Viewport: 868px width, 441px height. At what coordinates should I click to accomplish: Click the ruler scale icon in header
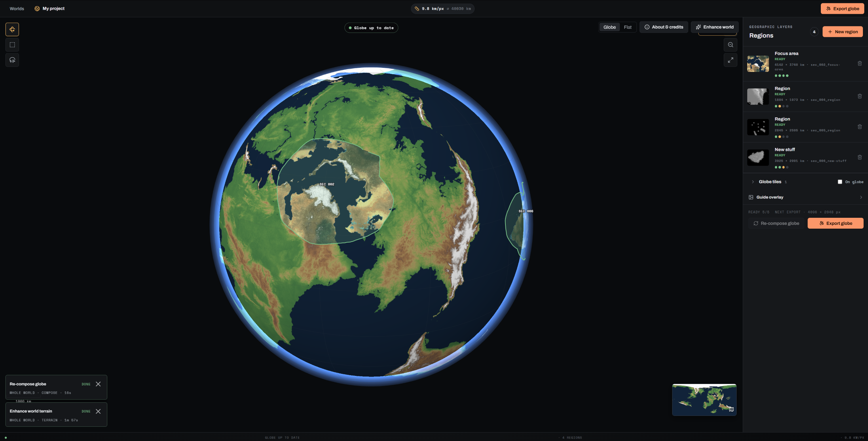click(x=417, y=8)
